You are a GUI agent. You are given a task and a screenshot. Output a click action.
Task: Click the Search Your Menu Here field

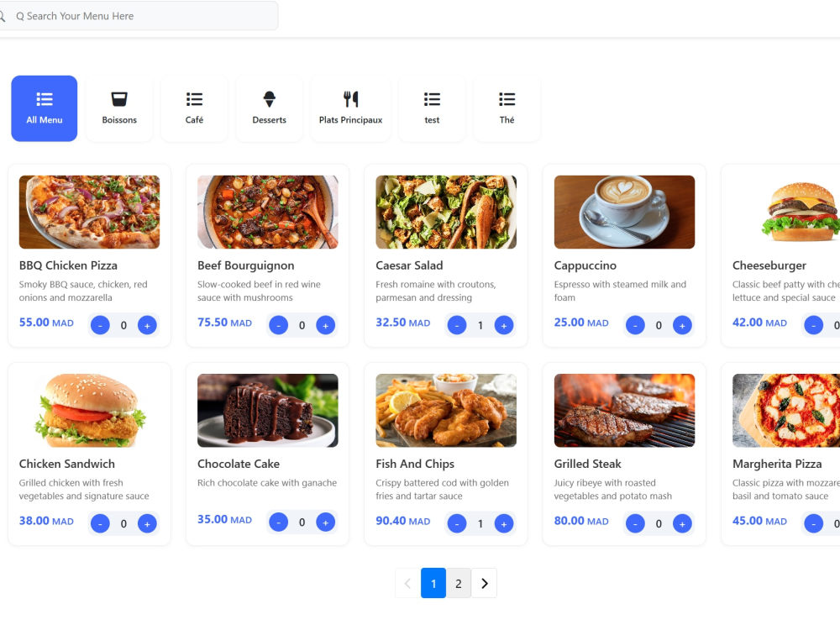(x=139, y=16)
